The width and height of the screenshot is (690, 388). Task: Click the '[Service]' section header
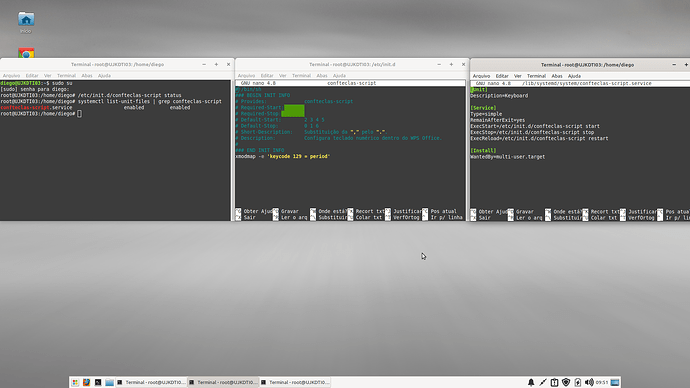pos(483,108)
